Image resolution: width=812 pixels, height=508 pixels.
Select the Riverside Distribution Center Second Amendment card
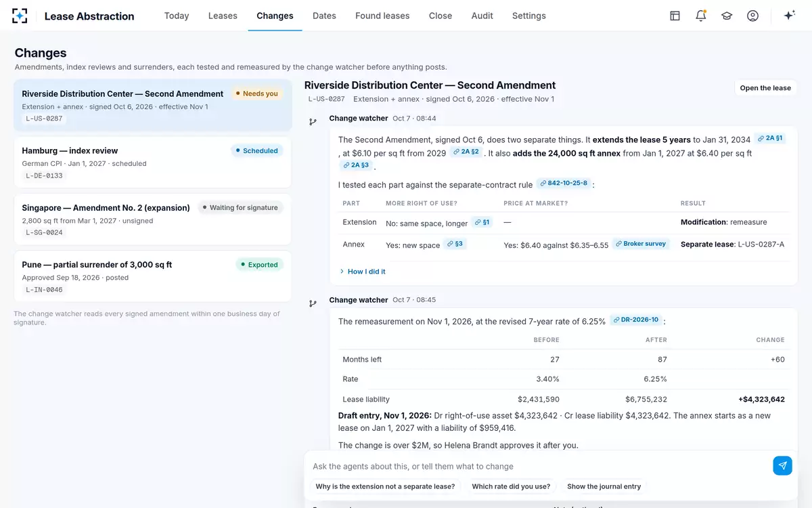[153, 106]
